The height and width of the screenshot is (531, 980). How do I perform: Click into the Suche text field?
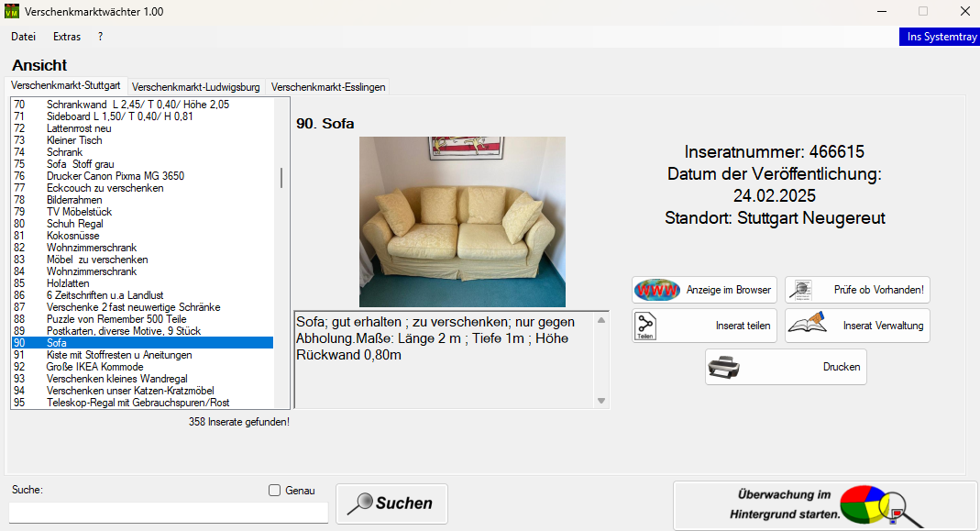(168, 513)
